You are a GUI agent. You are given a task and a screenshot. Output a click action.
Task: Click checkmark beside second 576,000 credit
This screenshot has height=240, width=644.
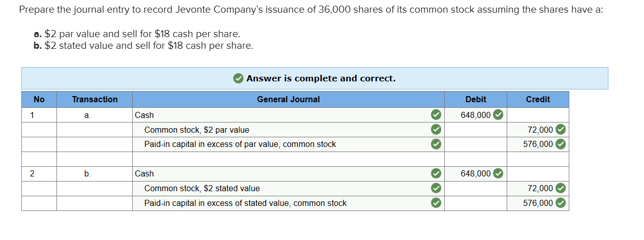point(560,203)
